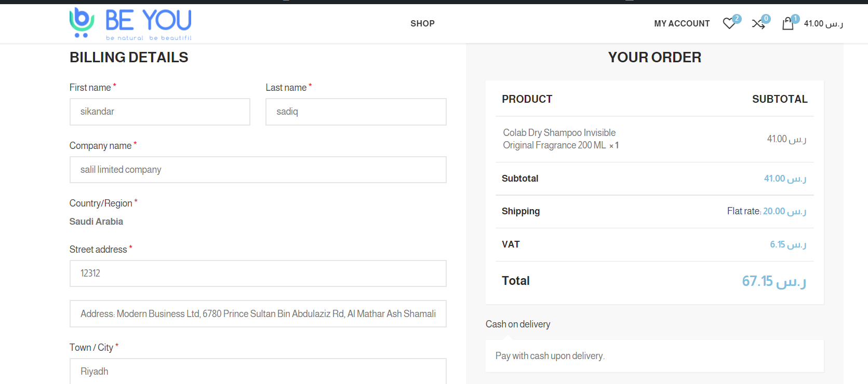The image size is (868, 384).
Task: Click the wishlist count badge
Action: tap(737, 19)
